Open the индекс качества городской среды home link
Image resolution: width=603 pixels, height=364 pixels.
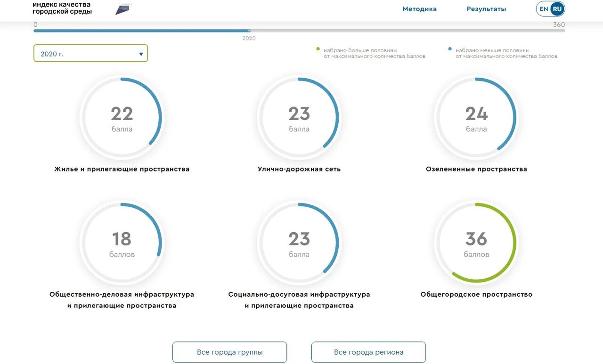tap(62, 8)
